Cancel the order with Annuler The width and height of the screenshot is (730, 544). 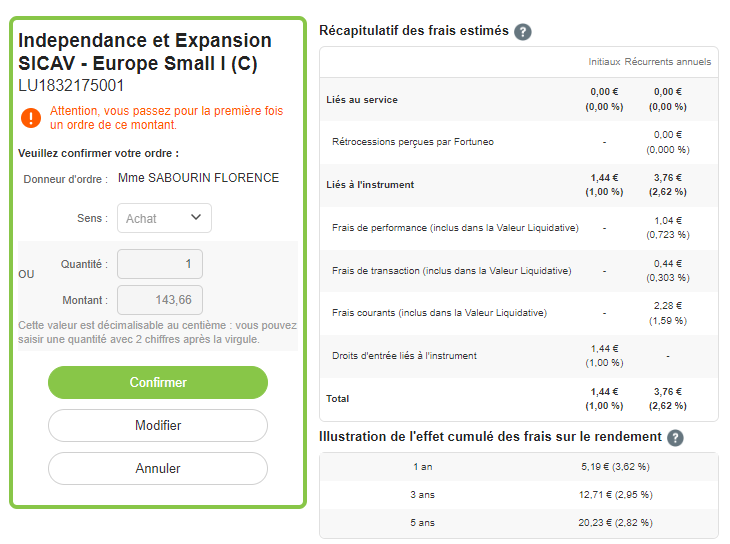[x=158, y=468]
